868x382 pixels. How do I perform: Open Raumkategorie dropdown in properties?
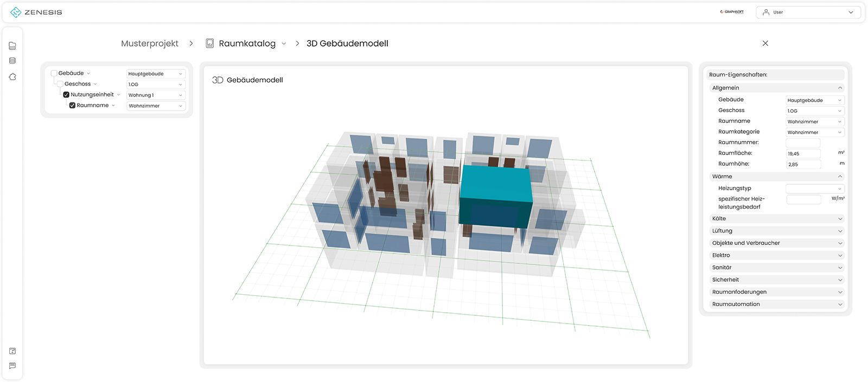pos(815,132)
